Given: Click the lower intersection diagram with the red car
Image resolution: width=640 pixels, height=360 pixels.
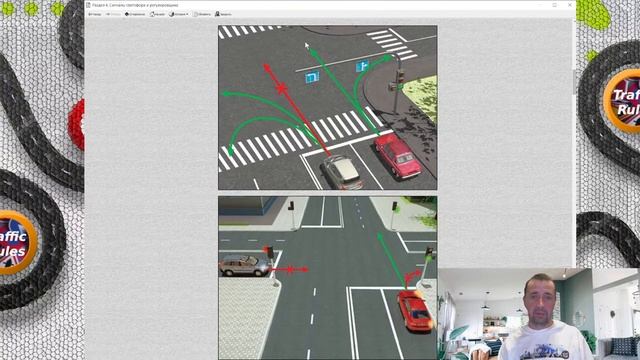Looking at the screenshot, I should click(x=328, y=278).
